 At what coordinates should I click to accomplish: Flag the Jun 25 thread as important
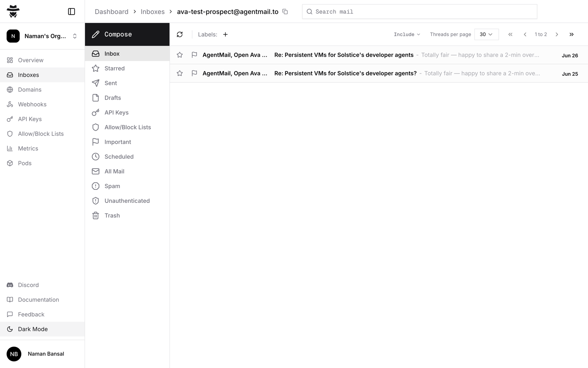click(194, 73)
